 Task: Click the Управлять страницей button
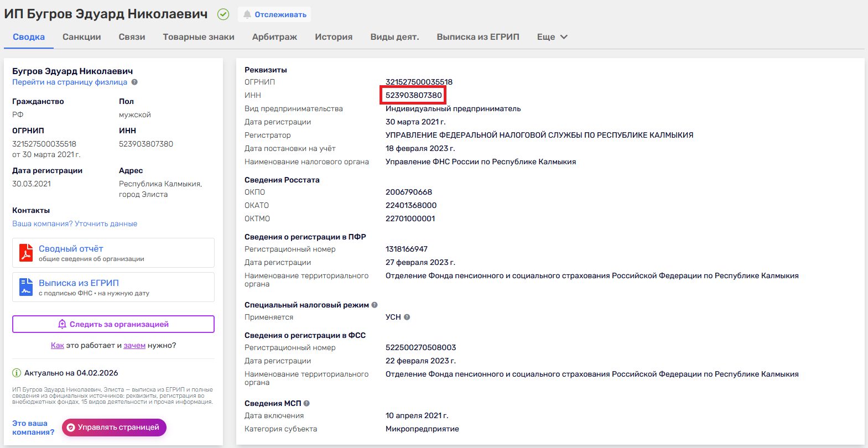(x=114, y=428)
